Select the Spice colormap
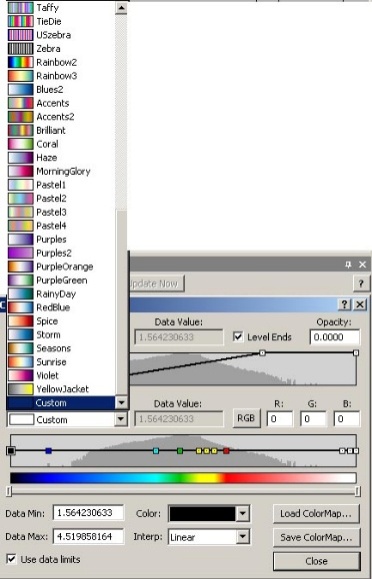 61,321
